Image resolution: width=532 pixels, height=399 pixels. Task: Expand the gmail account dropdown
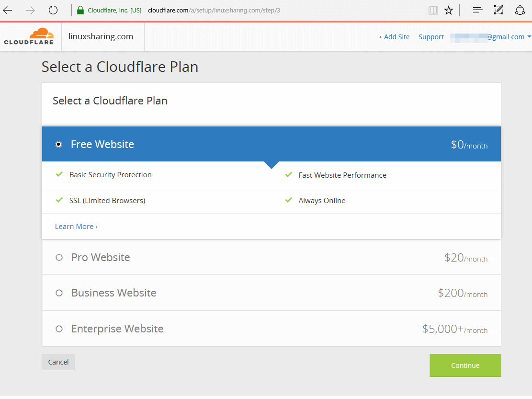coord(529,37)
